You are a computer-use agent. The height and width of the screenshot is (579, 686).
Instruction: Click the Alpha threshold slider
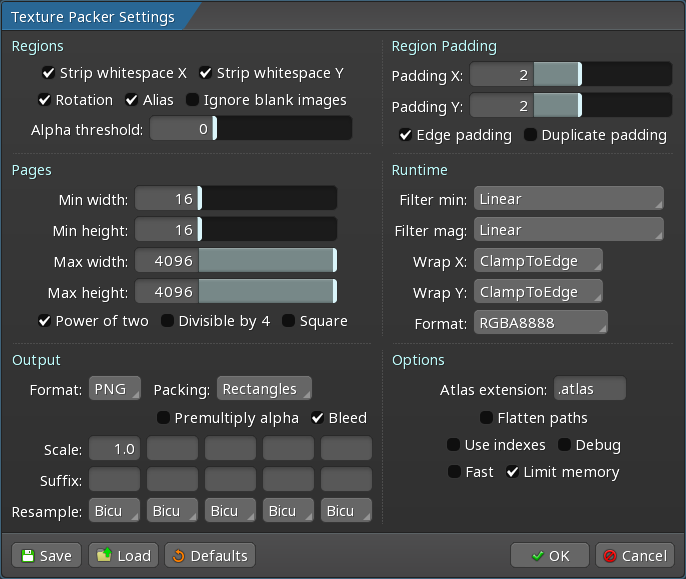(250, 129)
